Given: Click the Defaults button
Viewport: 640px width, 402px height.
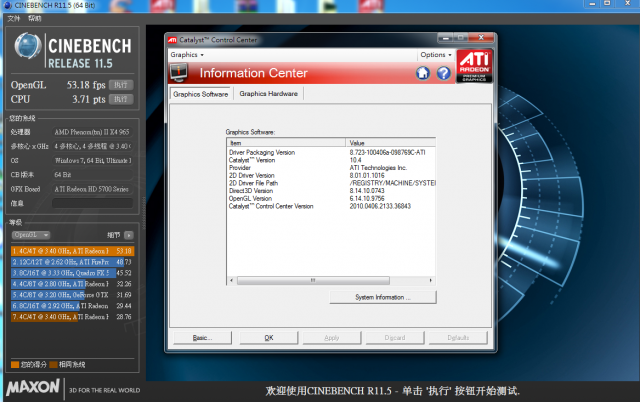Looking at the screenshot, I should pyautogui.click(x=458, y=338).
